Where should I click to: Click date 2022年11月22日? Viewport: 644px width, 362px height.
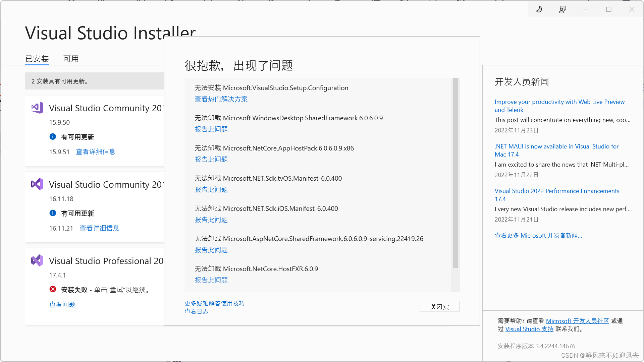coord(517,175)
